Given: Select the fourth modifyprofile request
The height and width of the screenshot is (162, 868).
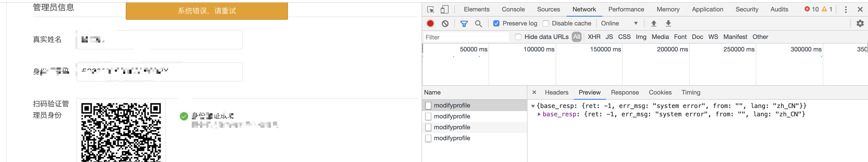Looking at the screenshot, I should point(475,138).
